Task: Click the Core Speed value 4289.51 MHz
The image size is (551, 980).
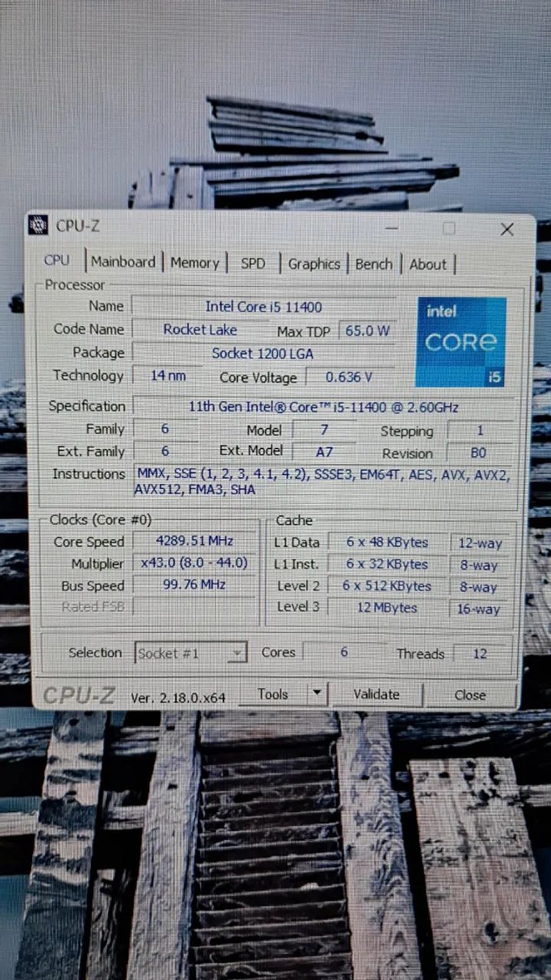Action: coord(194,541)
